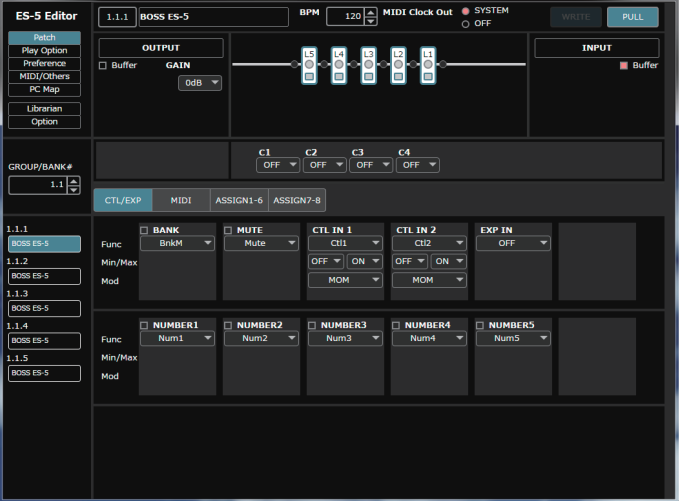
Task: Switch to the MIDI tab
Action: (180, 200)
